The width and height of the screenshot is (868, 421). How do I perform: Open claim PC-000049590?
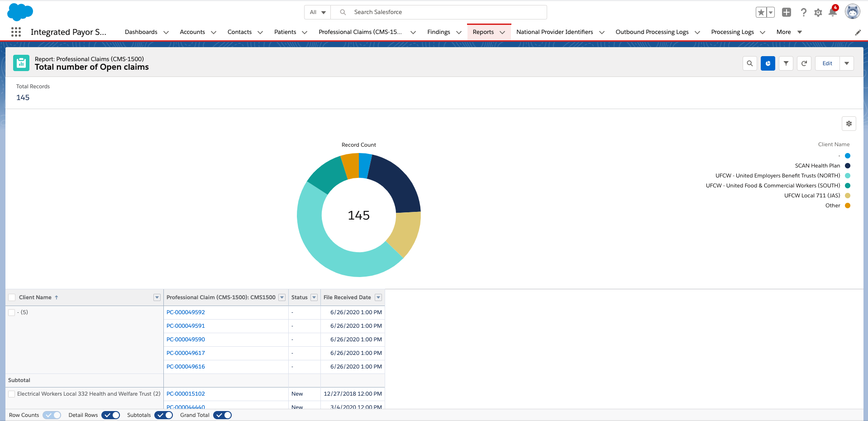pos(186,340)
